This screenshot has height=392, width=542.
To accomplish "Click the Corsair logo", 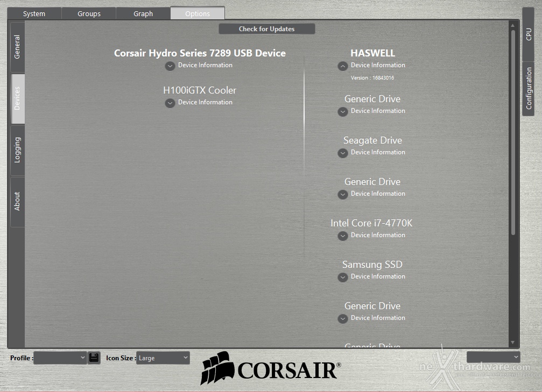I will coord(270,368).
